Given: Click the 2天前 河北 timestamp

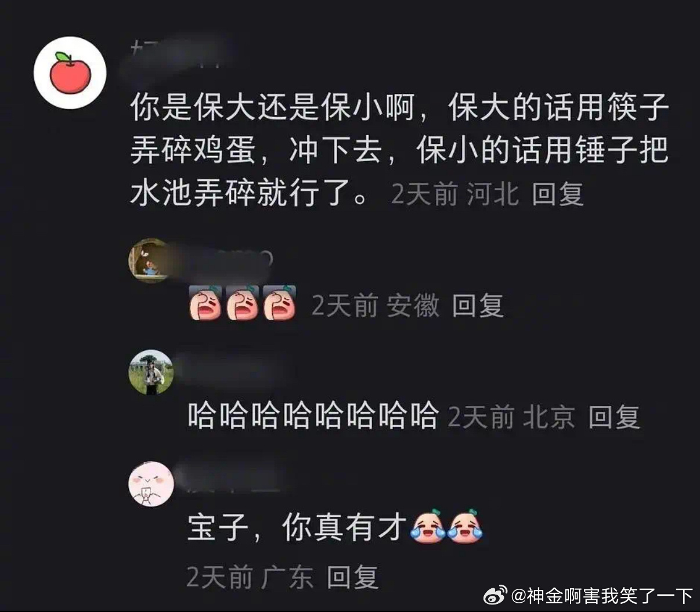Looking at the screenshot, I should (x=454, y=194).
